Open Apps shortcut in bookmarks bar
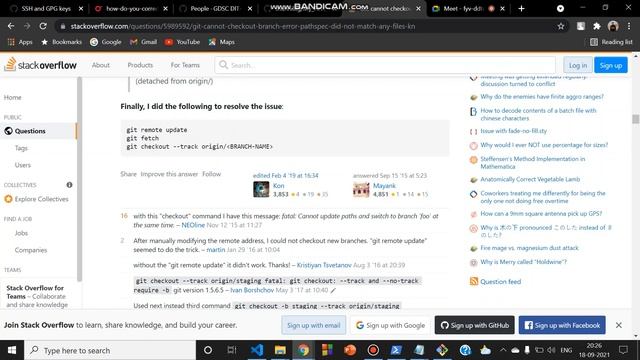This screenshot has height=360, width=640. pyautogui.click(x=20, y=42)
